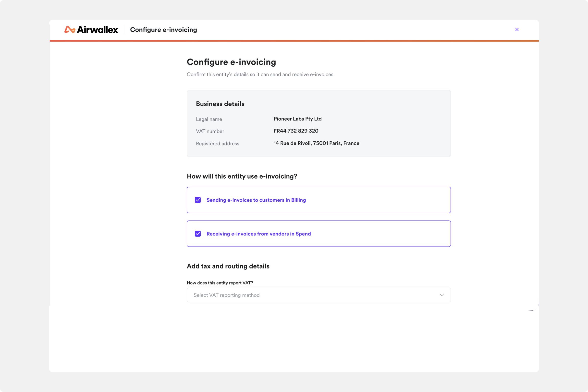
Task: Uncheck Sending e-invoices to customers checkbox
Action: (198, 200)
